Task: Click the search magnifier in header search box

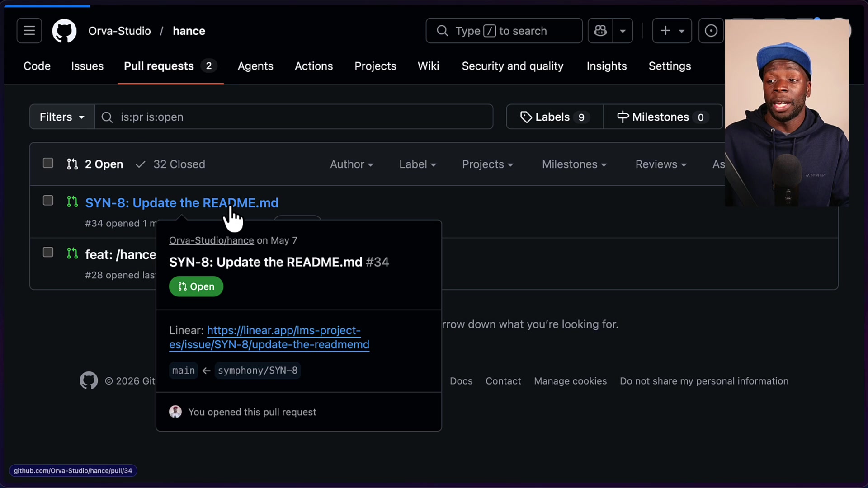Action: click(x=442, y=31)
